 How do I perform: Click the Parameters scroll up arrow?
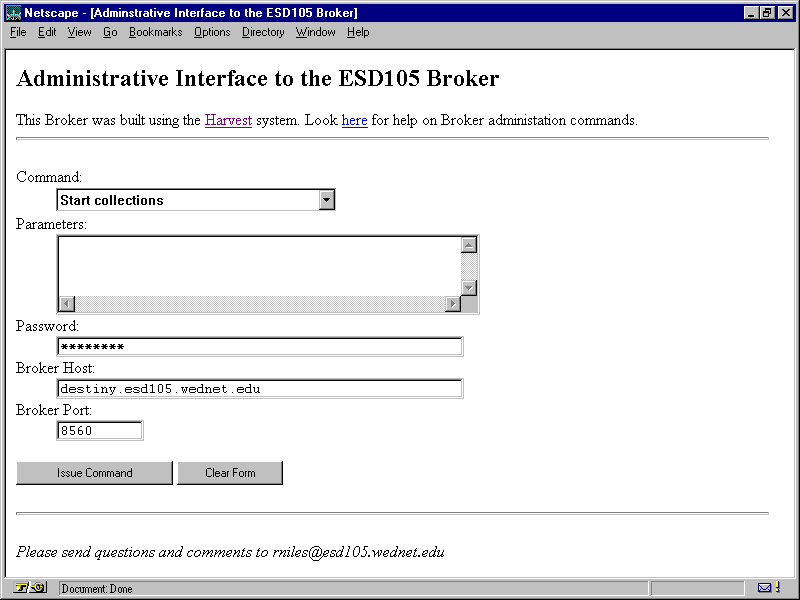[x=468, y=245]
